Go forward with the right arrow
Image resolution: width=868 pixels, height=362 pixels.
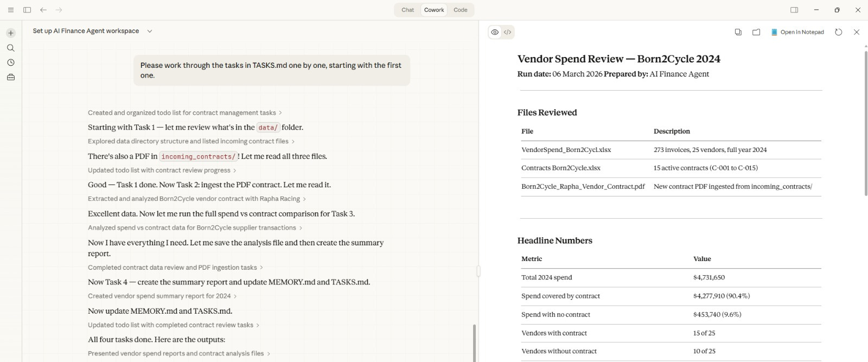point(59,10)
